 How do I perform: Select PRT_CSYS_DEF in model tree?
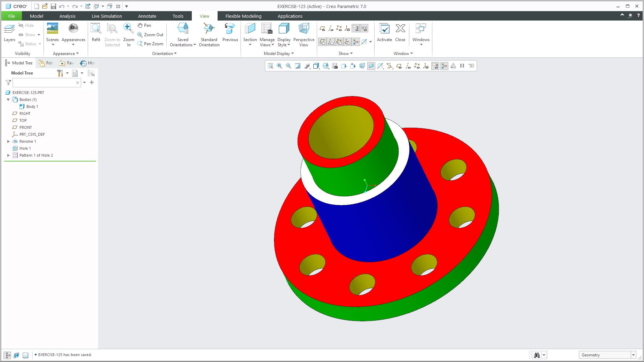(x=32, y=134)
